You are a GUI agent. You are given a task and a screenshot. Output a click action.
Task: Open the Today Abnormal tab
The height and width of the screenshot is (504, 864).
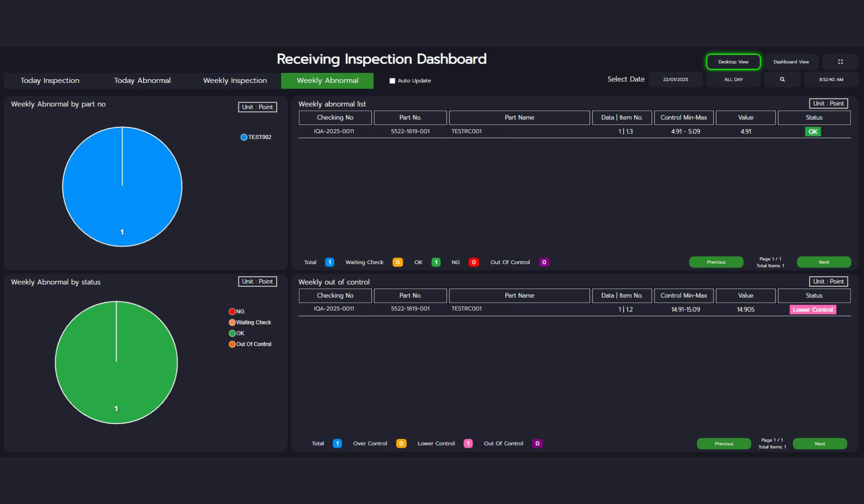click(x=142, y=81)
